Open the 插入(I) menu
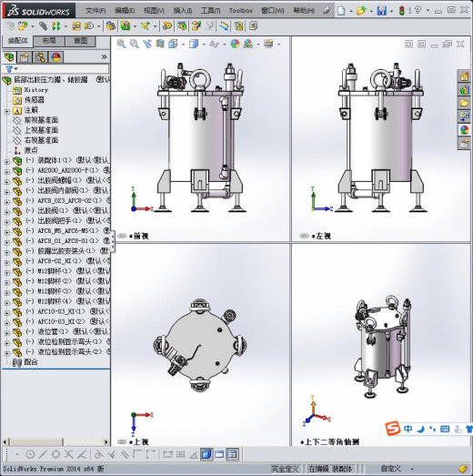This screenshot has height=476, width=473. pyautogui.click(x=182, y=11)
